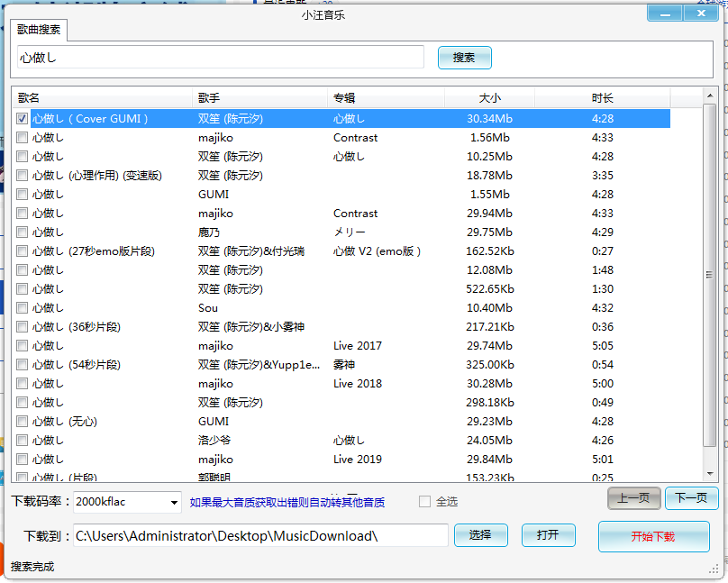Image resolution: width=728 pixels, height=583 pixels.
Task: Click the 下载到 download path field
Action: [x=259, y=535]
